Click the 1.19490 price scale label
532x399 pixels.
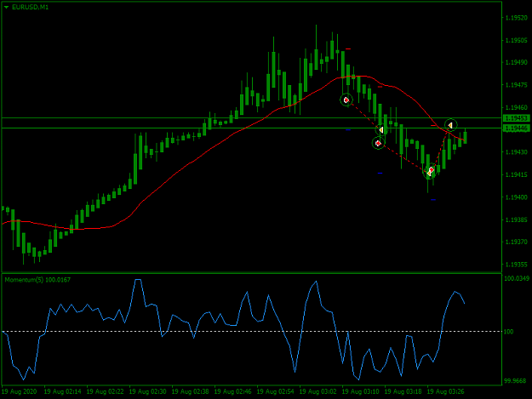click(x=517, y=63)
